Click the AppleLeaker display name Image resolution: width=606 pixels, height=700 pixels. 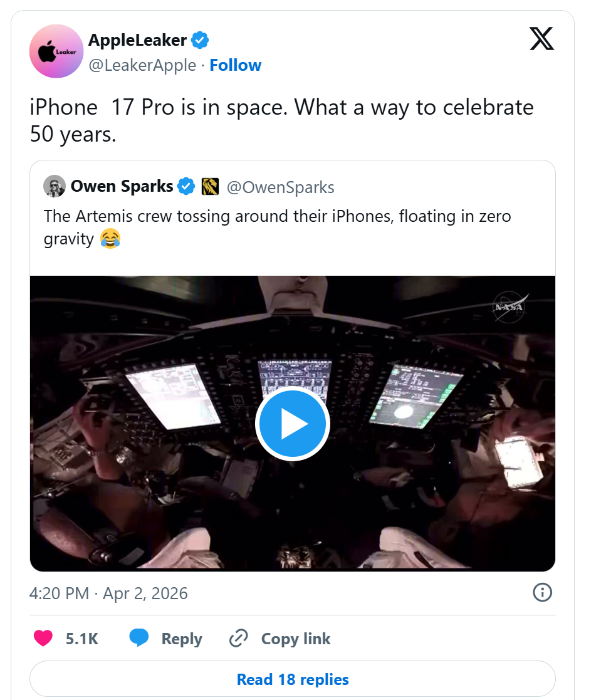[x=137, y=41]
